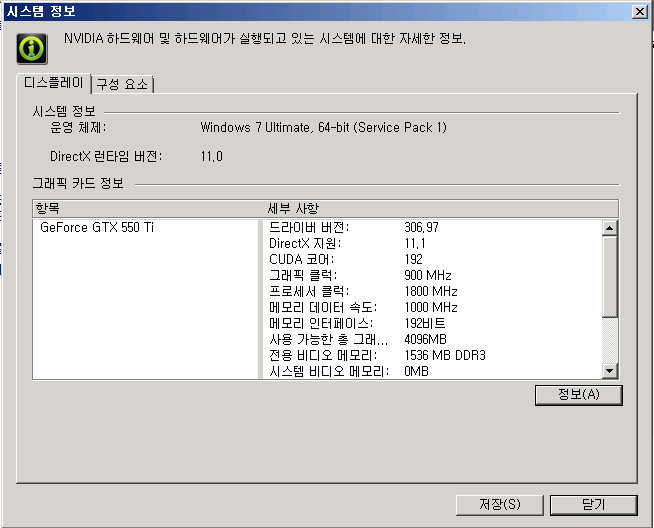Select the 시스템 비디오 메모리 row label

(329, 371)
